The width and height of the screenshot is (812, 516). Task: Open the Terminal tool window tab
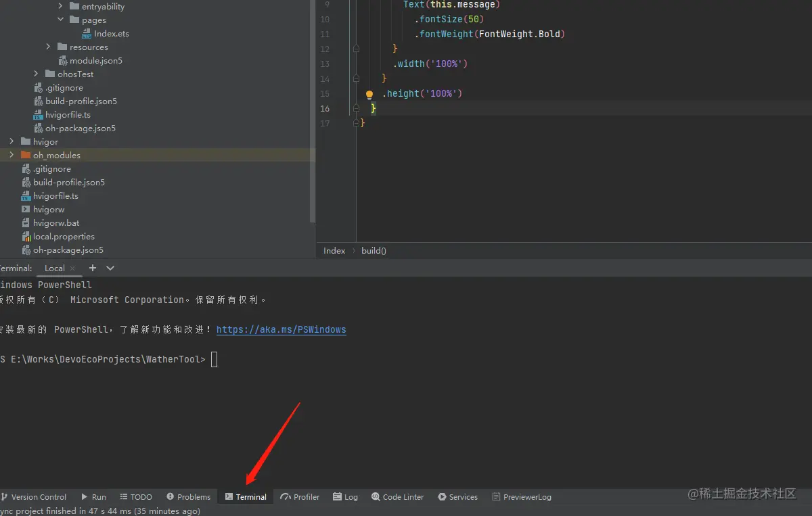coord(246,496)
